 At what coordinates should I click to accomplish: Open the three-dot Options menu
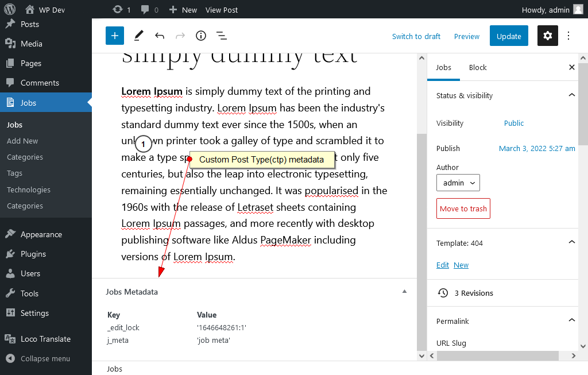568,36
